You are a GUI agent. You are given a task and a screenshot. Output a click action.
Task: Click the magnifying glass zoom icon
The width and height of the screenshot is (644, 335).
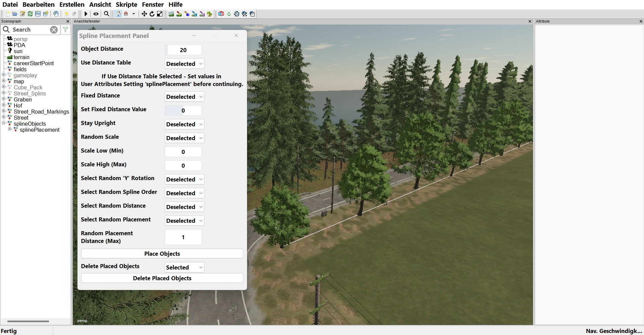(106, 14)
